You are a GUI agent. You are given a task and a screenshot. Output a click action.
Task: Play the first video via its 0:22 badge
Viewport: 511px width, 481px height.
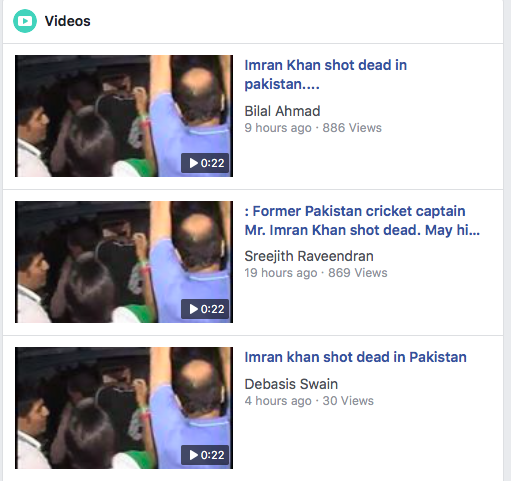(205, 163)
